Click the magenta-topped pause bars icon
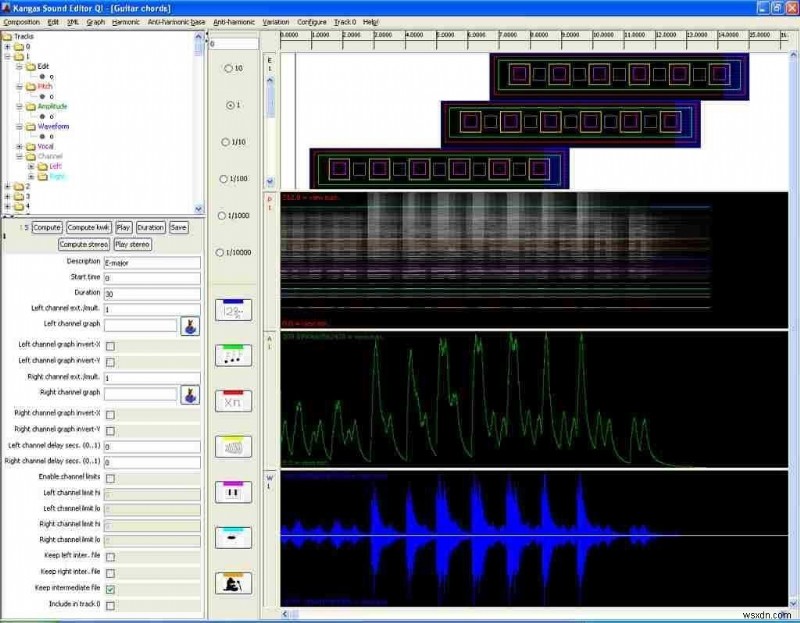Screen dimensions: 800x623 (233, 492)
